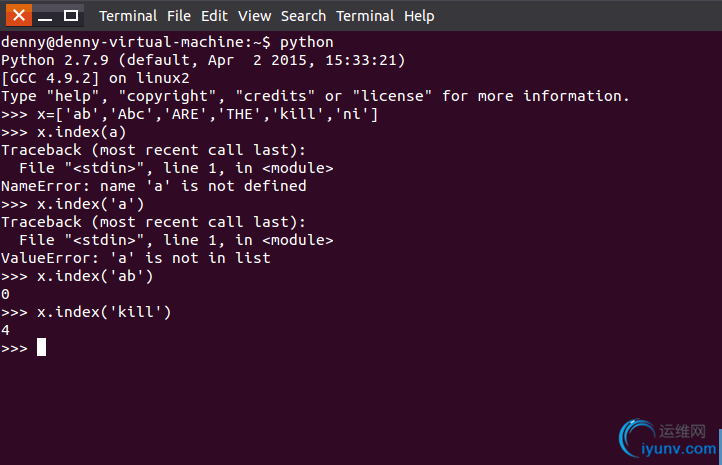Minimize the terminal window

[45, 15]
